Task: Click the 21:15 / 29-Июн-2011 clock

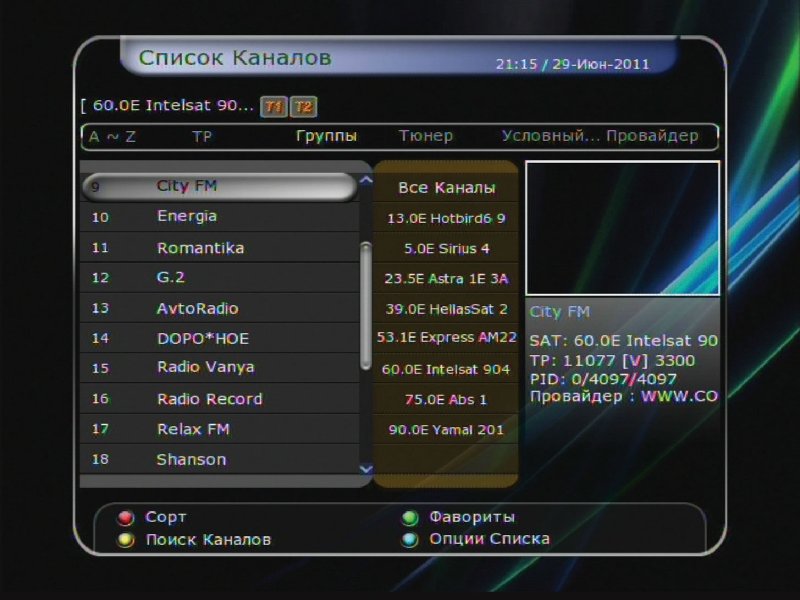Action: click(572, 64)
